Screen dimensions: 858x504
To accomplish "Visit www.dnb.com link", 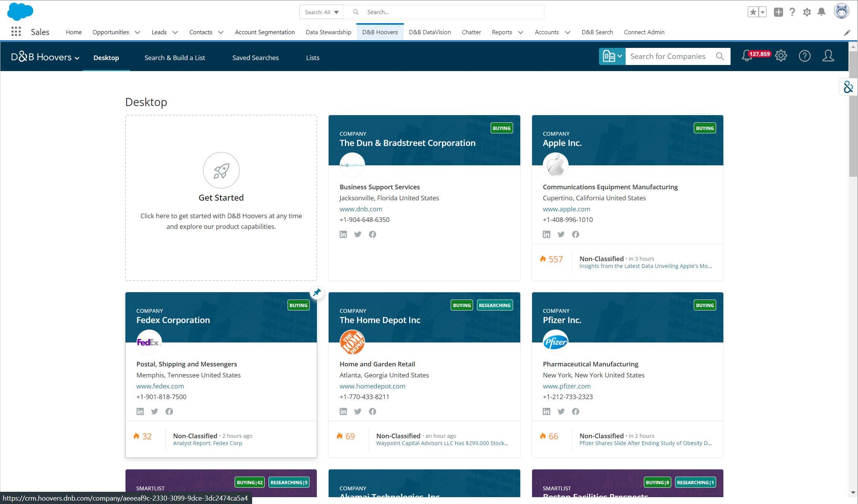I will tap(361, 209).
